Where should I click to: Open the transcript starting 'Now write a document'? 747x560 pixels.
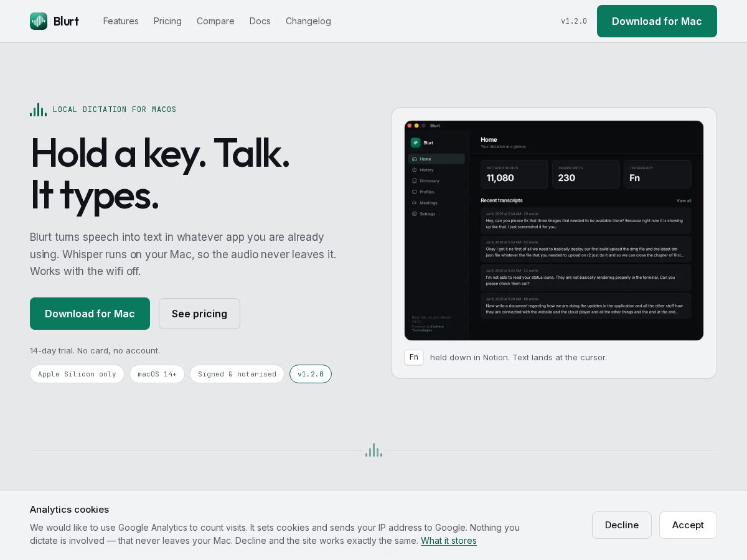(586, 306)
